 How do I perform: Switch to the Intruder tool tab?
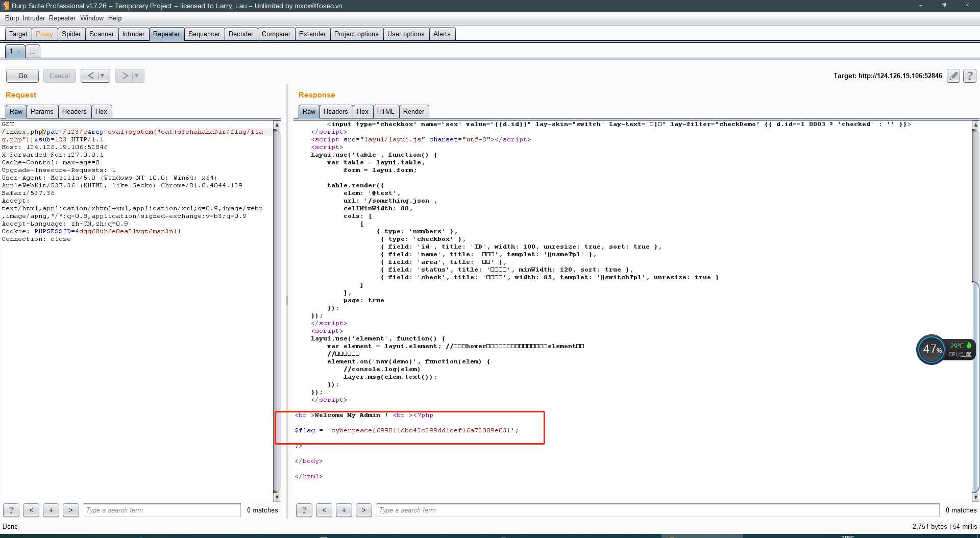[x=133, y=34]
